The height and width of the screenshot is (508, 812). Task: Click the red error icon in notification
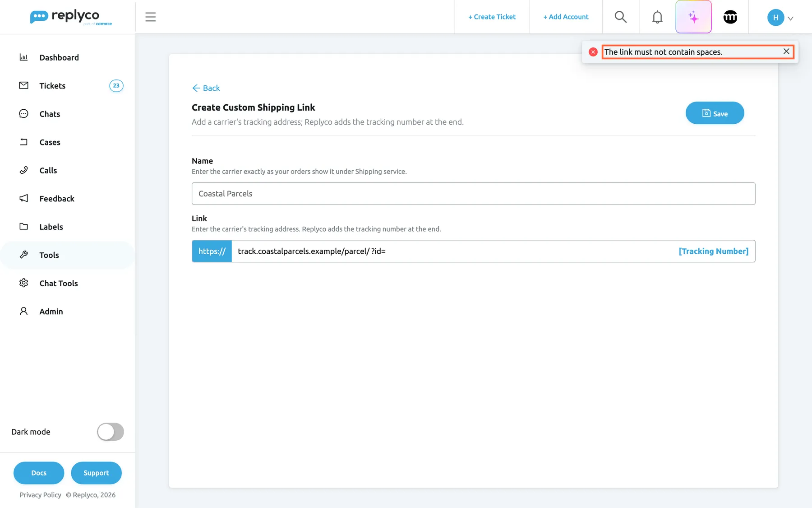click(593, 52)
